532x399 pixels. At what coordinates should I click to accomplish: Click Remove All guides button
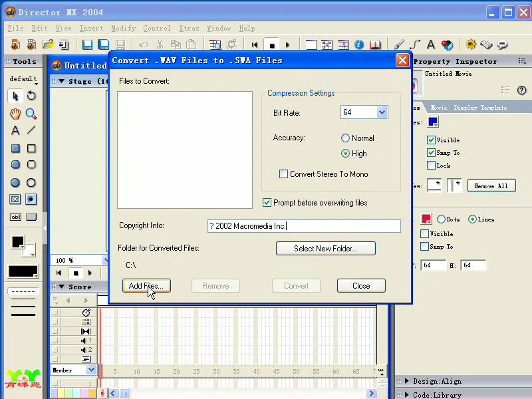pos(491,186)
